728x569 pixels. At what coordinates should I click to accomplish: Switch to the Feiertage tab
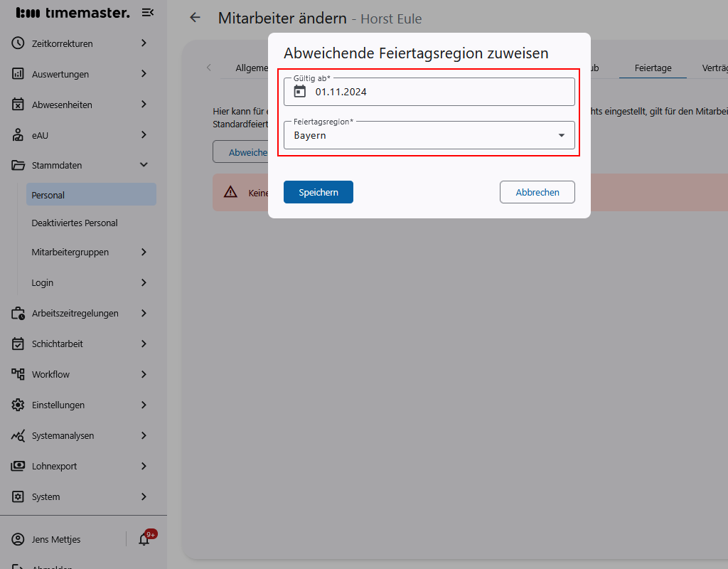(x=653, y=68)
